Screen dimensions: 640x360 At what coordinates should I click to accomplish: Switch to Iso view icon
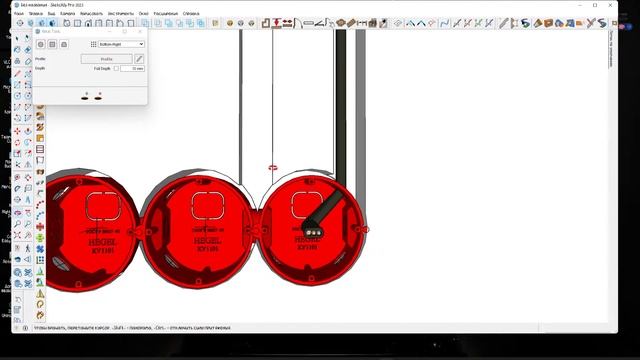pyautogui.click(x=67, y=23)
